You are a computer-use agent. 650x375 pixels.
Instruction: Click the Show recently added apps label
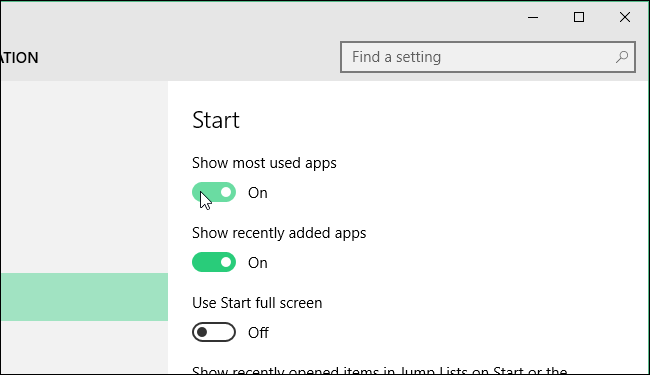point(279,233)
